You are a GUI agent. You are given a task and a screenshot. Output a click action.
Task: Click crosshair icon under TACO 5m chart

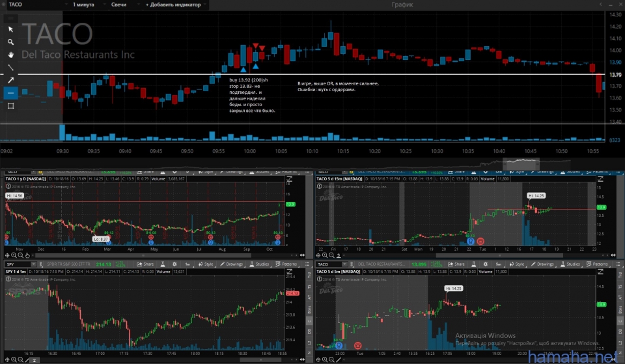pos(318,359)
